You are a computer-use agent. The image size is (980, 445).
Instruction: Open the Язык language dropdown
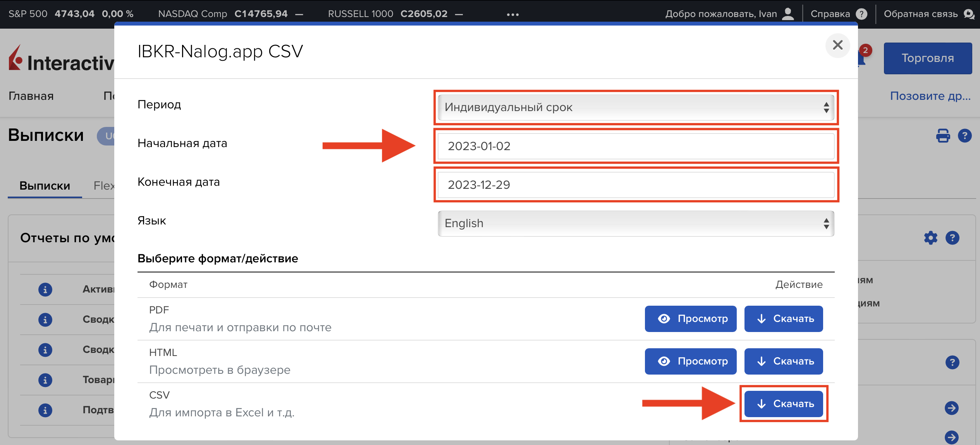pos(636,223)
